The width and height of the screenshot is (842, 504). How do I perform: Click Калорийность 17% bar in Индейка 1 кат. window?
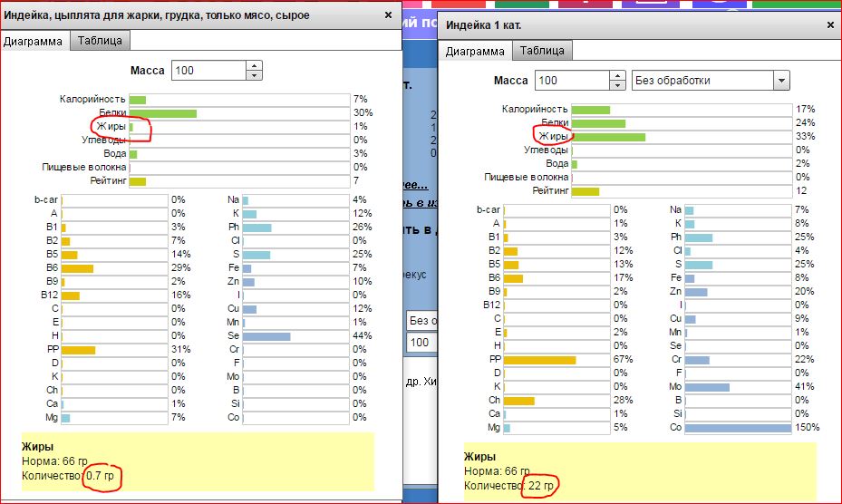click(591, 109)
